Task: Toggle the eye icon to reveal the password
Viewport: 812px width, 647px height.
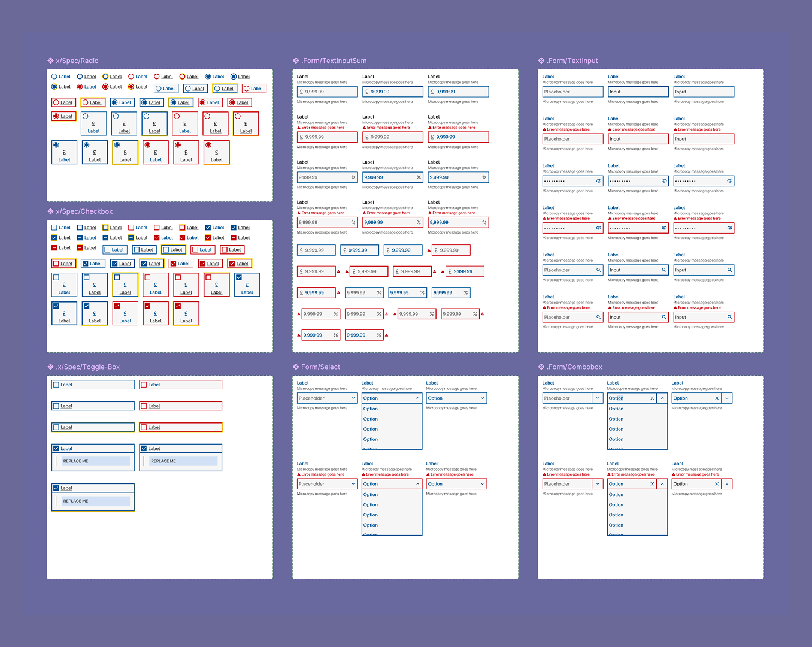Action: click(x=598, y=181)
